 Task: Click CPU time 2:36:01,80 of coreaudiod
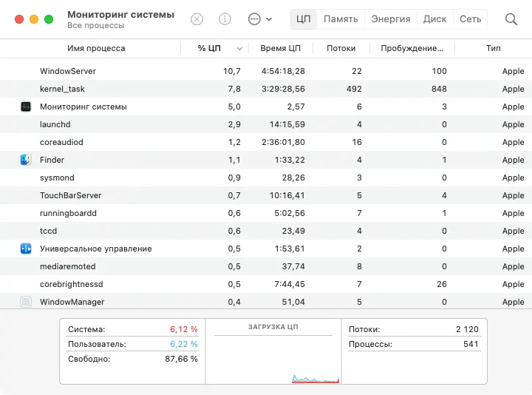coord(283,142)
